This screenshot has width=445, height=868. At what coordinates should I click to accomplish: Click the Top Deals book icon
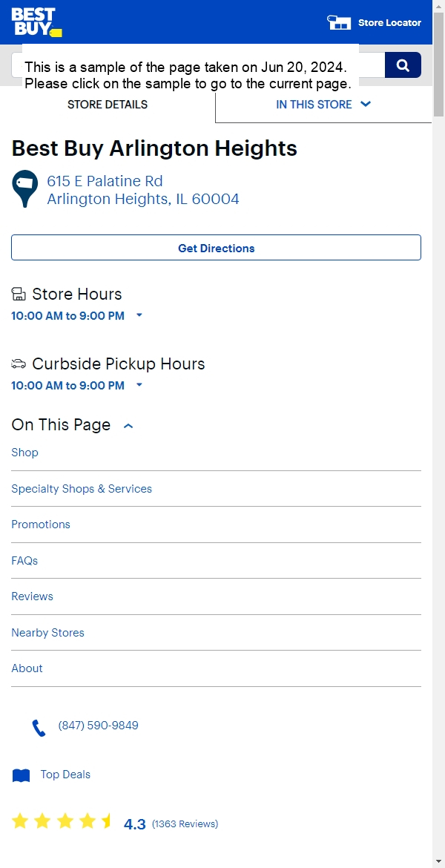click(22, 775)
